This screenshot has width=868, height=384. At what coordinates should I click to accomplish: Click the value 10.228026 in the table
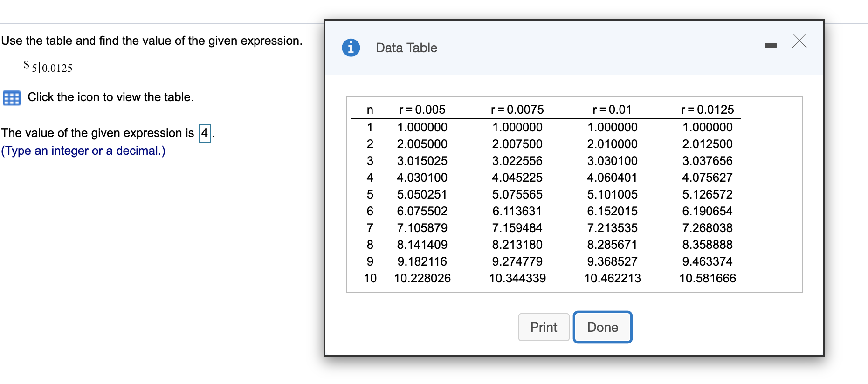click(422, 278)
